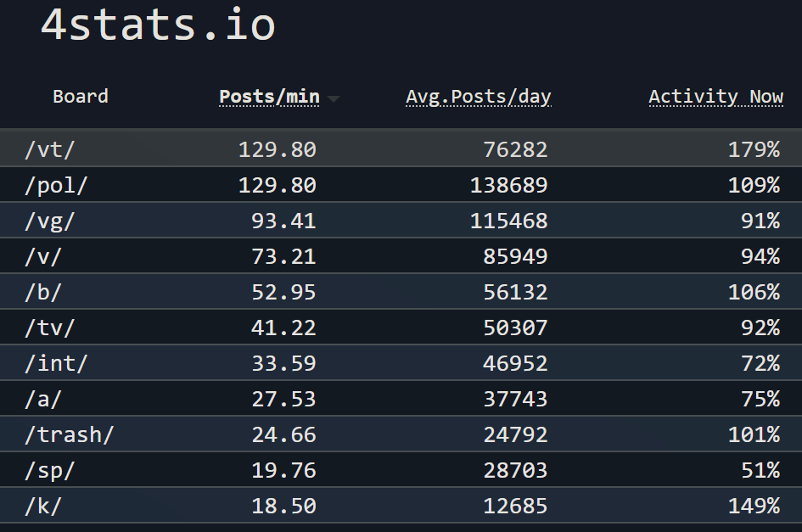The height and width of the screenshot is (532, 802).
Task: Choose the /b/ board row
Action: (401, 292)
